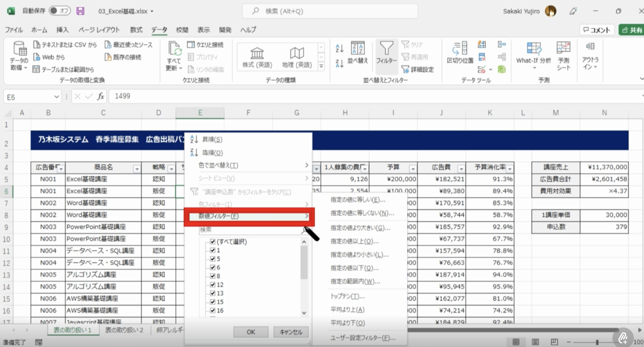
Task: Expand the 商品名 column filter dropdown
Action: pos(137,169)
